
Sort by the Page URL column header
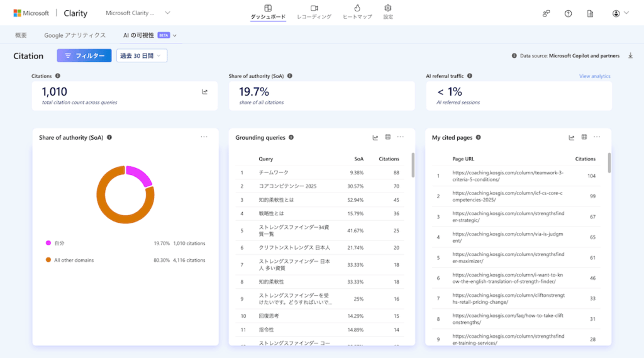coord(464,159)
